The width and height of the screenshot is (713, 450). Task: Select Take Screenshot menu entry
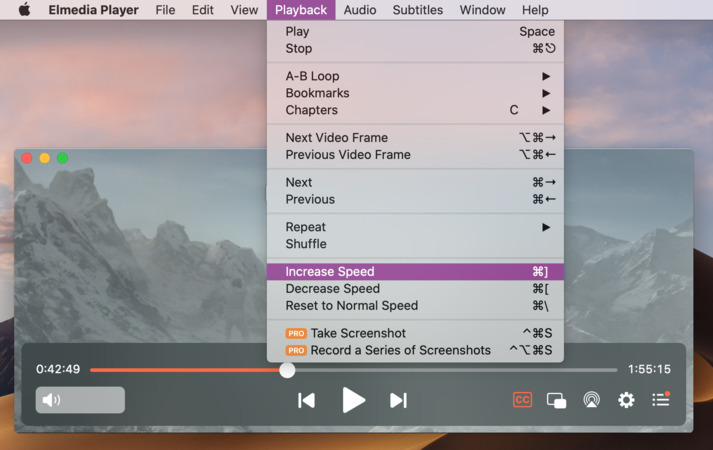click(x=358, y=333)
